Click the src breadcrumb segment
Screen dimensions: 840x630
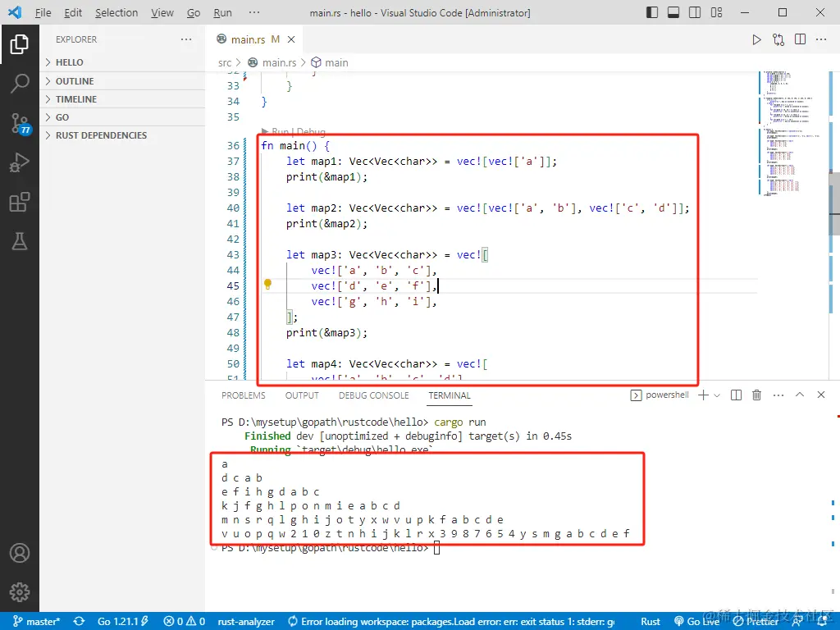225,62
